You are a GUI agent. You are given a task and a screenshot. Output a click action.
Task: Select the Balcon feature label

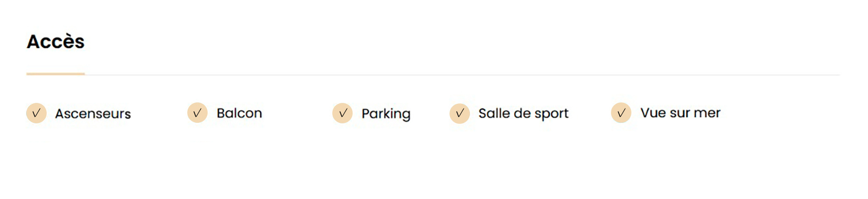(x=239, y=113)
